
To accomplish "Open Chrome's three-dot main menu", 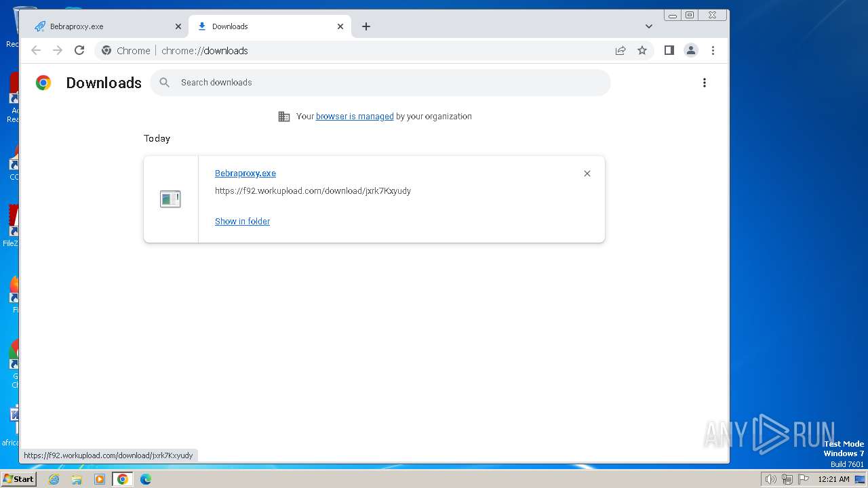I will (713, 50).
